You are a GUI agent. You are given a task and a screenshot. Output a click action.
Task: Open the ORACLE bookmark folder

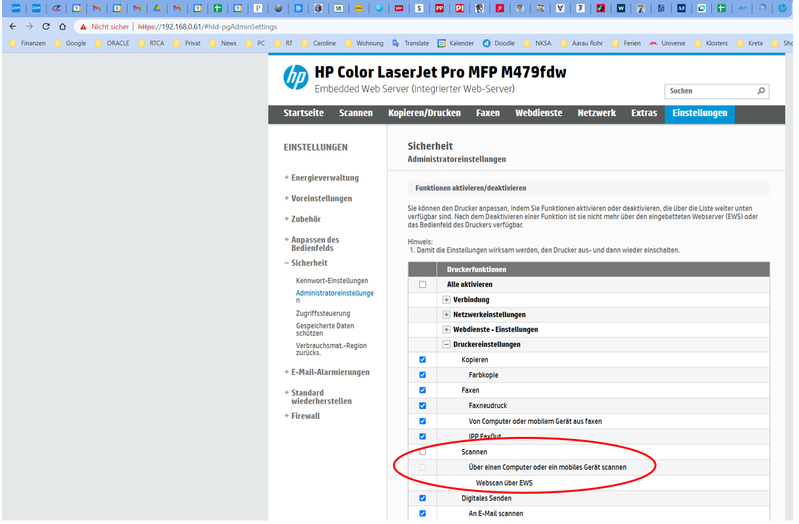(113, 43)
